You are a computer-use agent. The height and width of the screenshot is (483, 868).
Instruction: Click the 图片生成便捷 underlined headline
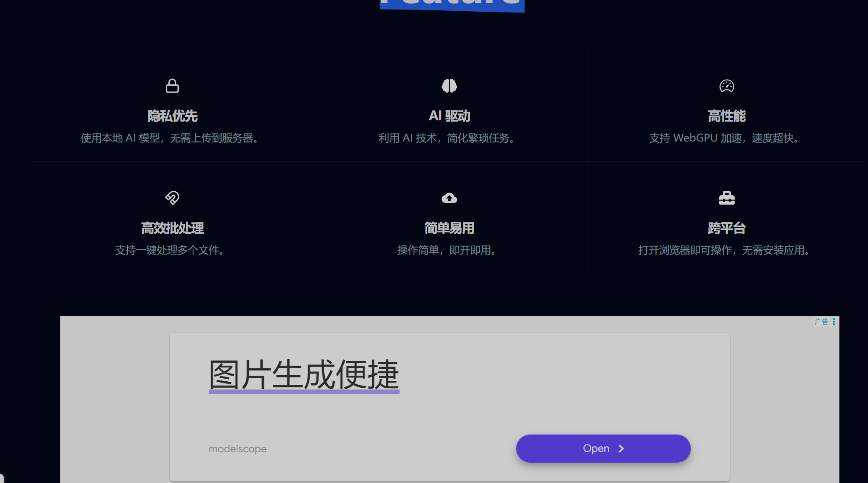[304, 376]
